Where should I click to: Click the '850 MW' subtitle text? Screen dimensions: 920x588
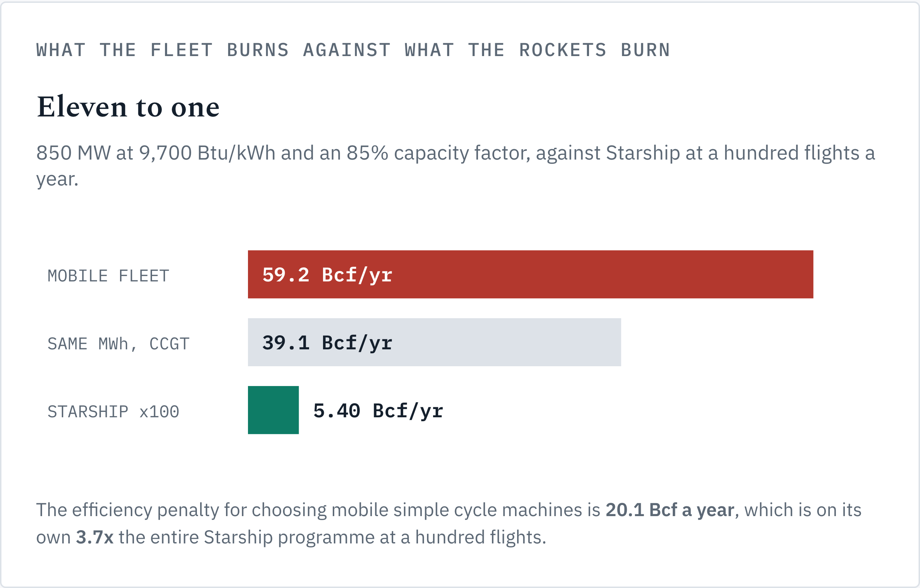point(73,153)
